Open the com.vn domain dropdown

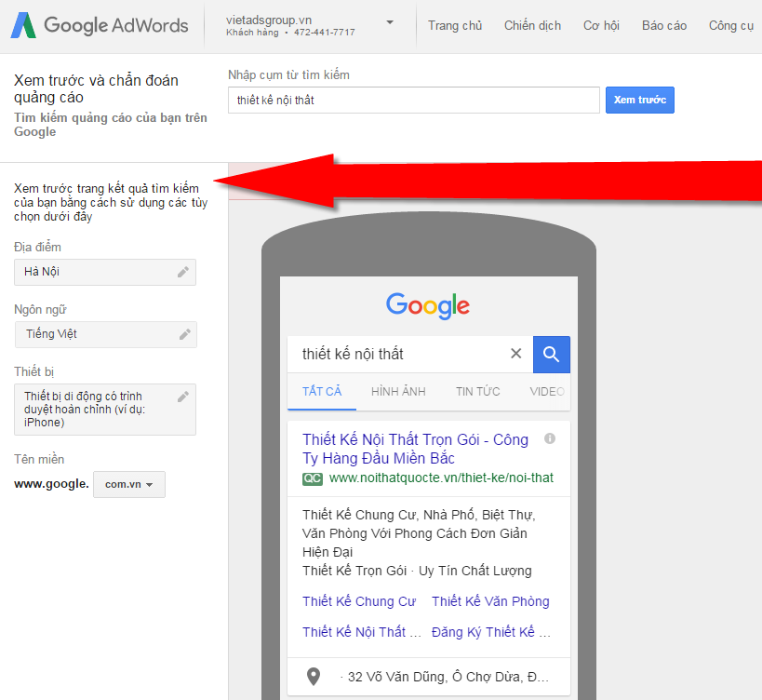coord(128,484)
